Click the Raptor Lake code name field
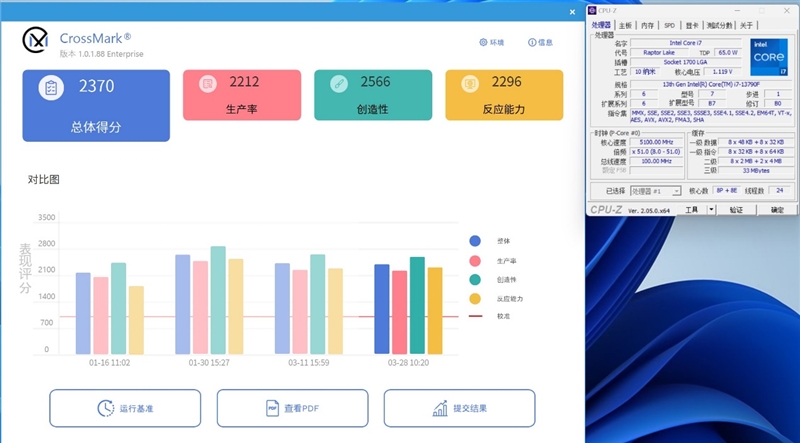 pyautogui.click(x=659, y=53)
